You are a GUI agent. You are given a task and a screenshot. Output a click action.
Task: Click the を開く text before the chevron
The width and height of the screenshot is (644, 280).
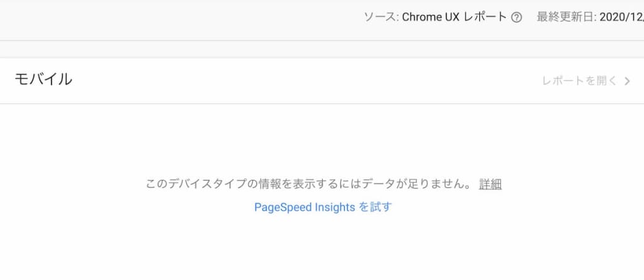click(x=601, y=81)
